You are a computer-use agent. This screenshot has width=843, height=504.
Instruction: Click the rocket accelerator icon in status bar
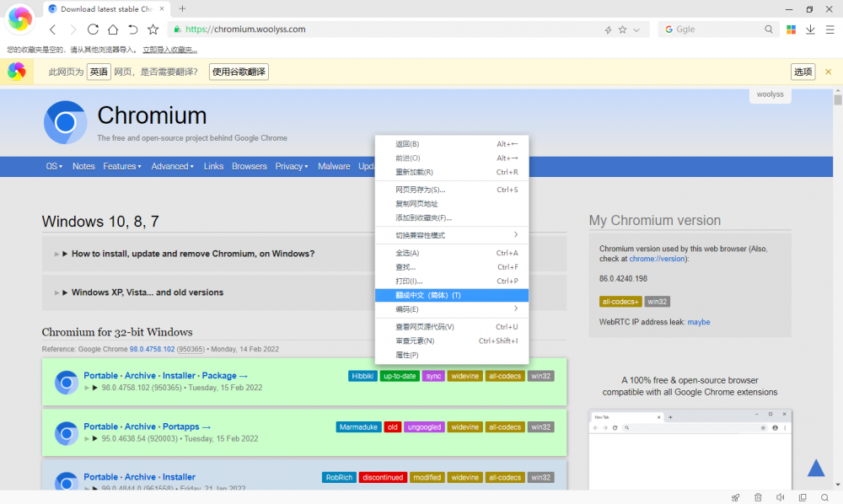click(x=736, y=497)
